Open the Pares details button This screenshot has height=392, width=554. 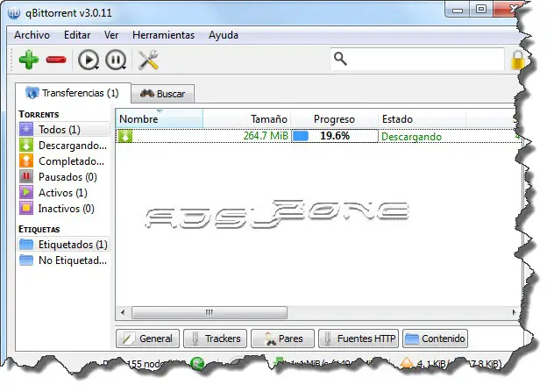click(282, 339)
